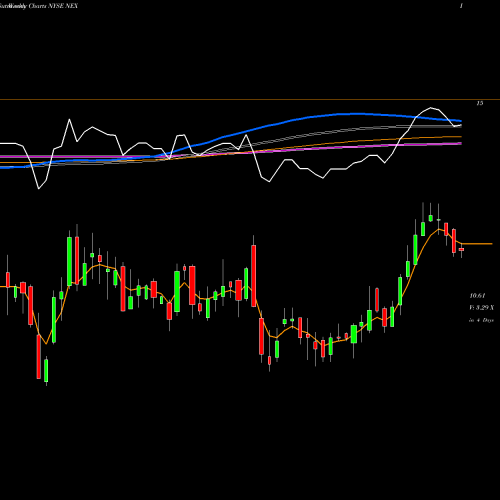
Task: Click the last small red candle at right end
Action: coord(461,249)
